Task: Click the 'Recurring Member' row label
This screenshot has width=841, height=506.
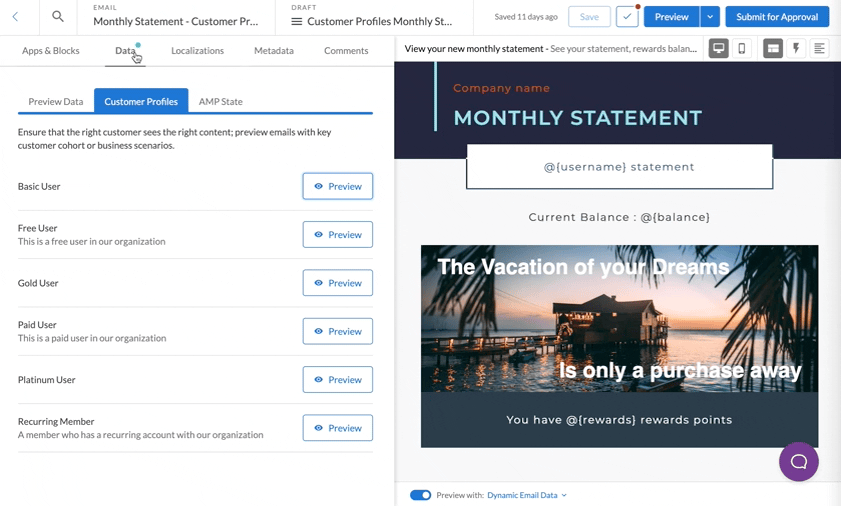Action: (56, 421)
